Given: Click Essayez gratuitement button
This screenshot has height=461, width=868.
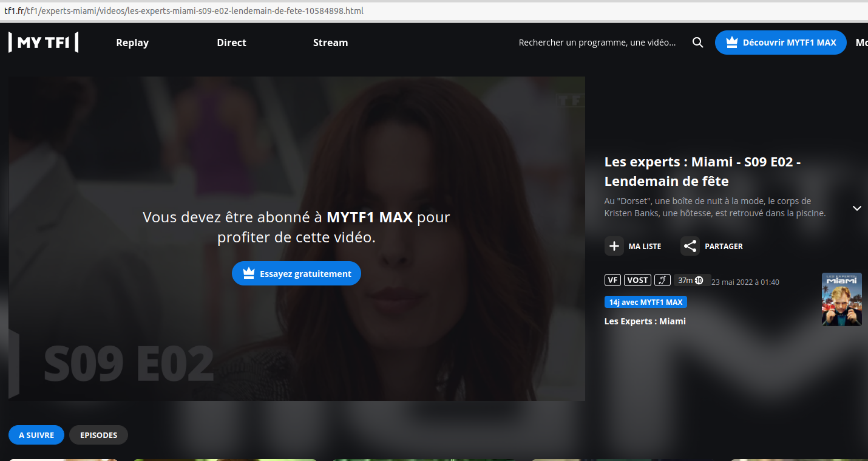Looking at the screenshot, I should 296,273.
